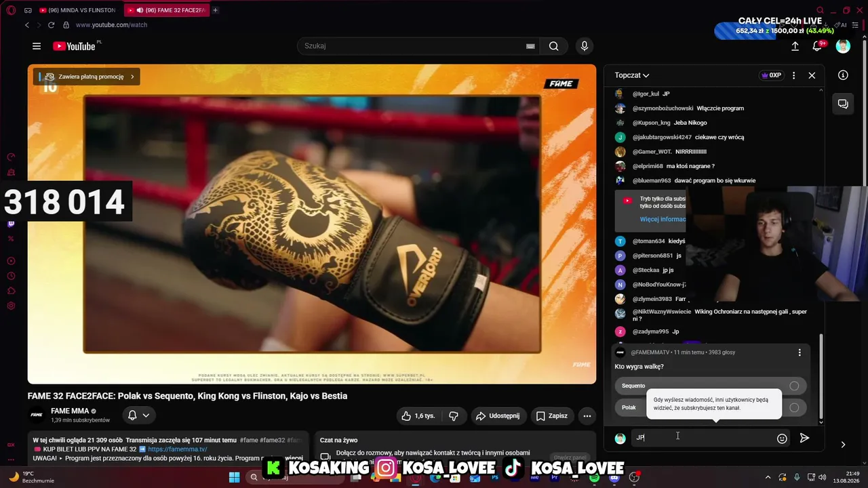
Task: Open a new browser tab
Action: 215,10
